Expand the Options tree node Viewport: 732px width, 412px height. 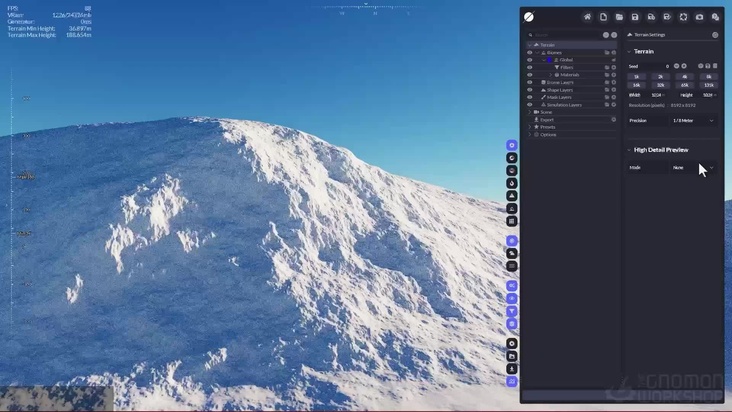pos(530,135)
